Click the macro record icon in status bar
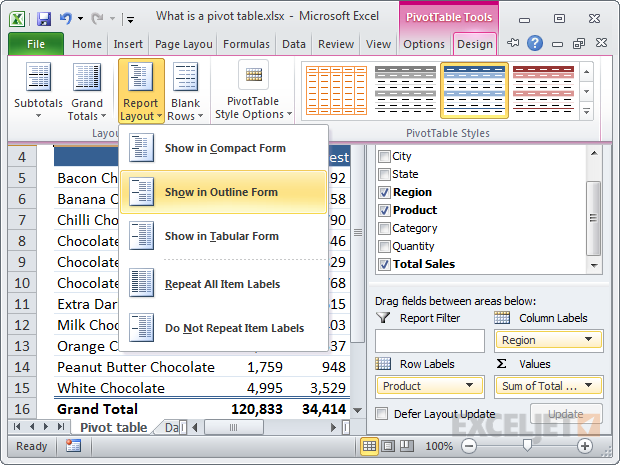The image size is (620, 465). click(74, 446)
